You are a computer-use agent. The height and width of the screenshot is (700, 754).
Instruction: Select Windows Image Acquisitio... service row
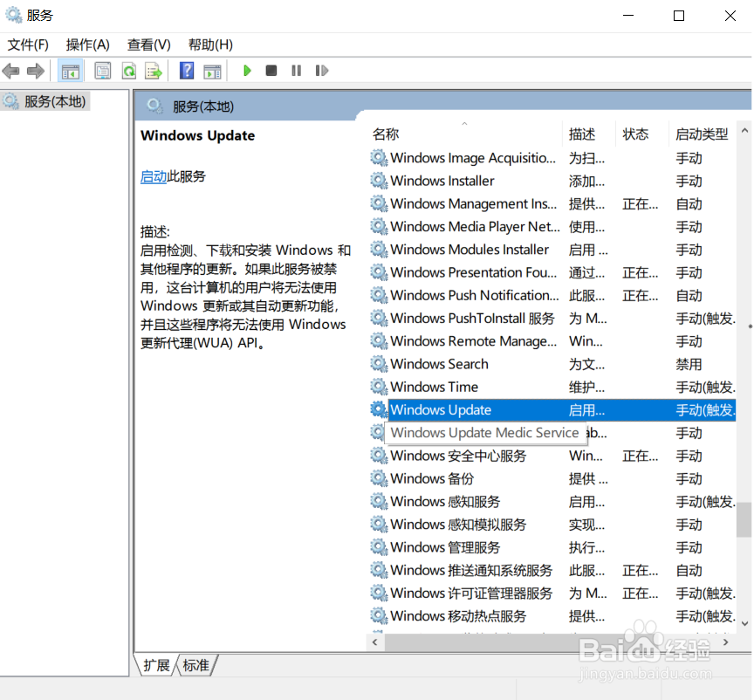pyautogui.click(x=553, y=158)
